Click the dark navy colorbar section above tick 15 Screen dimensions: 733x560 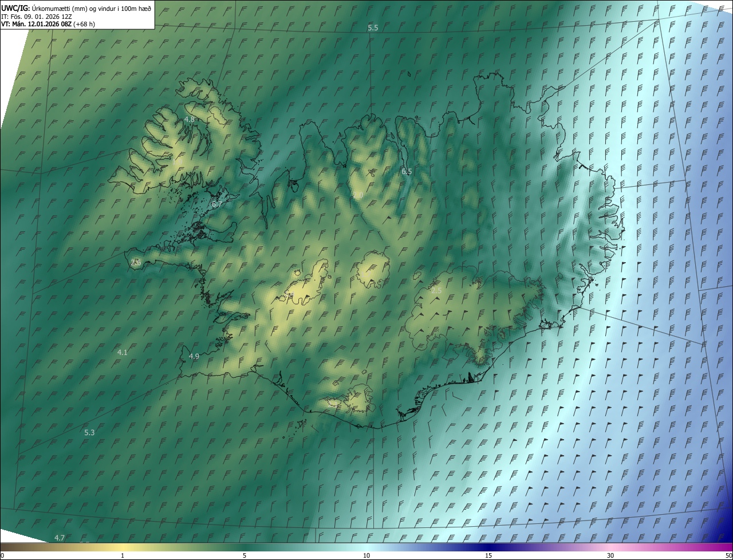click(488, 547)
